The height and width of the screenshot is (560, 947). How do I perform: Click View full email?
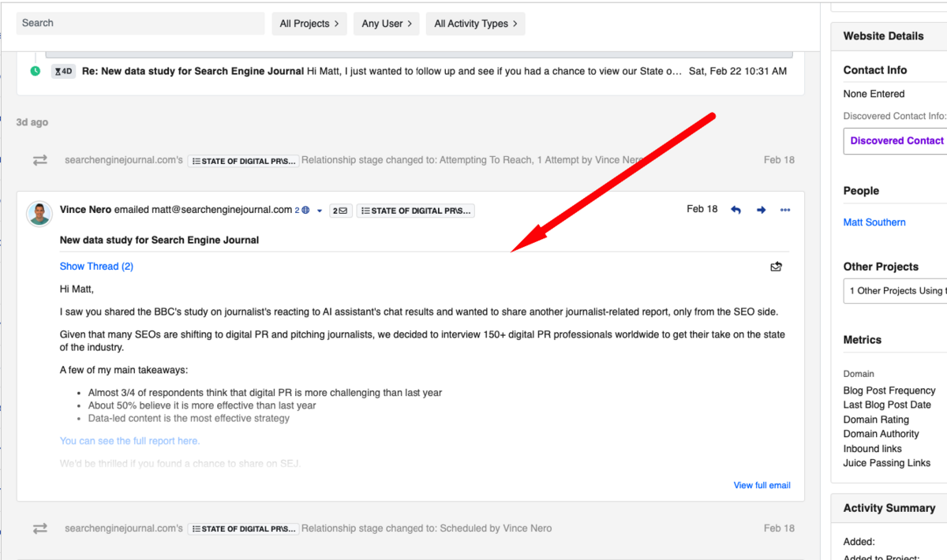tap(762, 485)
